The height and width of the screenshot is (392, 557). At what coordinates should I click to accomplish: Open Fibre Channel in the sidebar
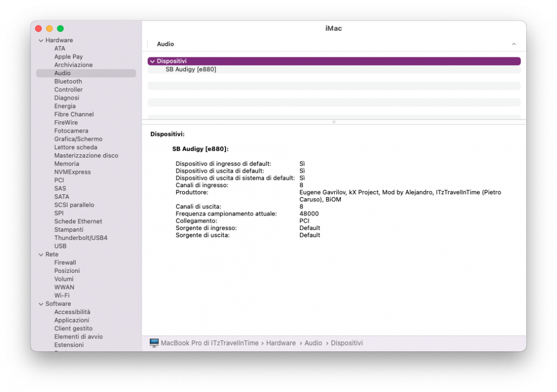(x=74, y=114)
